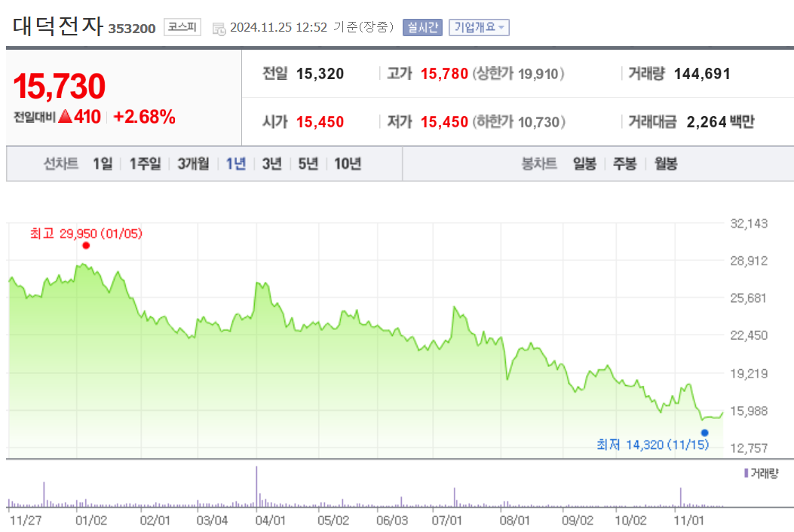Click the 시가 value 15,450
The height and width of the screenshot is (532, 794).
pyautogui.click(x=320, y=122)
